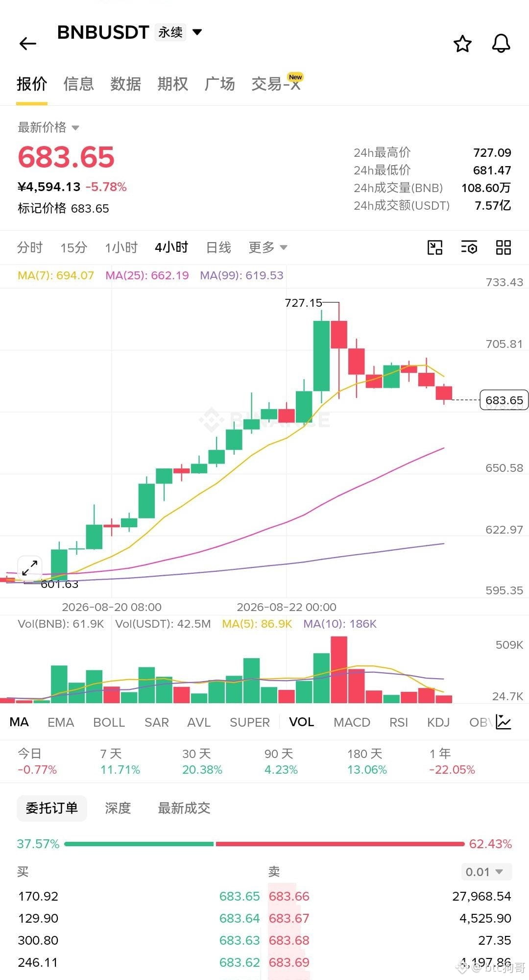Tap 7 天 11.71% performance
The image size is (529, 980).
120,761
